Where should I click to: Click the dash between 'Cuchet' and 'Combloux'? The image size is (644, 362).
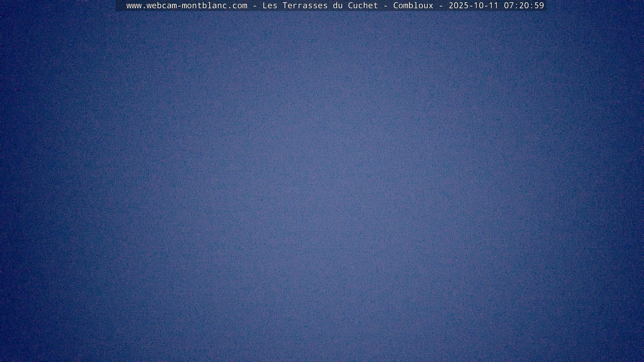pyautogui.click(x=385, y=6)
